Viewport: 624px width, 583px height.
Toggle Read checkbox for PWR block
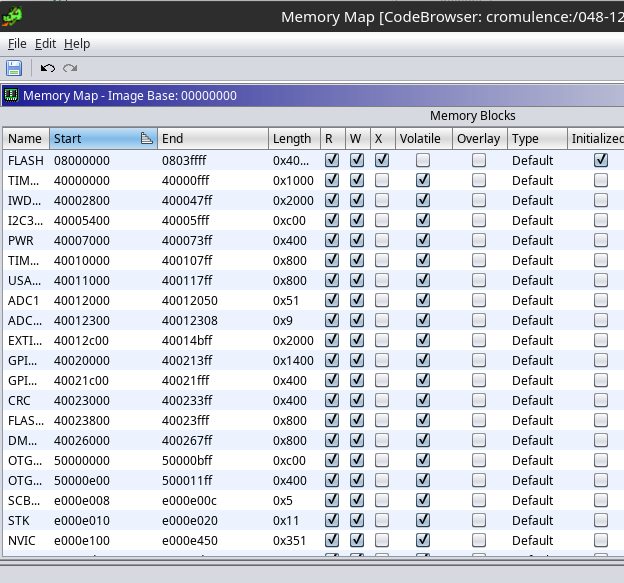coord(332,240)
